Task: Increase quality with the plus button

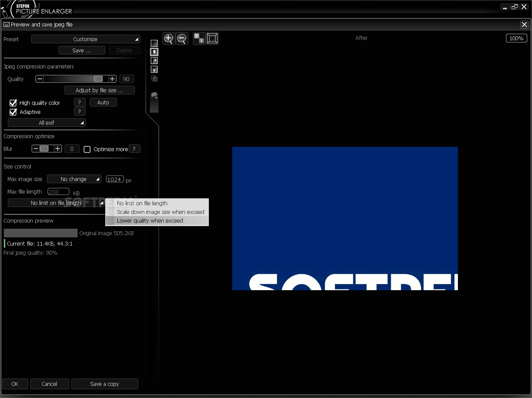Action: 112,79
